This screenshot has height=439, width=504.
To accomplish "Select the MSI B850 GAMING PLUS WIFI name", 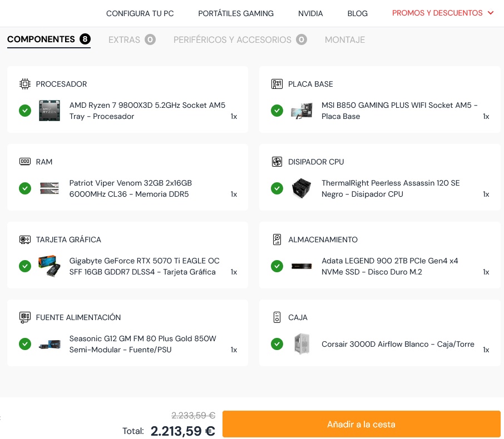I will [399, 111].
